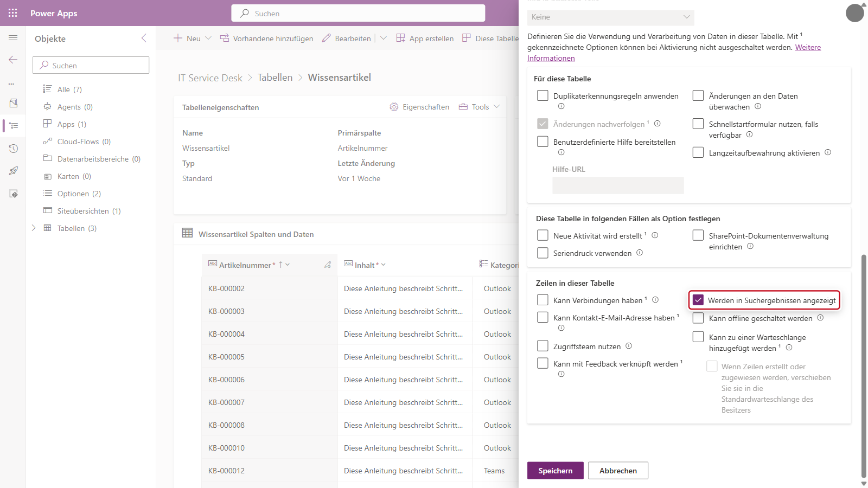
Task: Check Kann Verbindungen haben
Action: coord(542,300)
